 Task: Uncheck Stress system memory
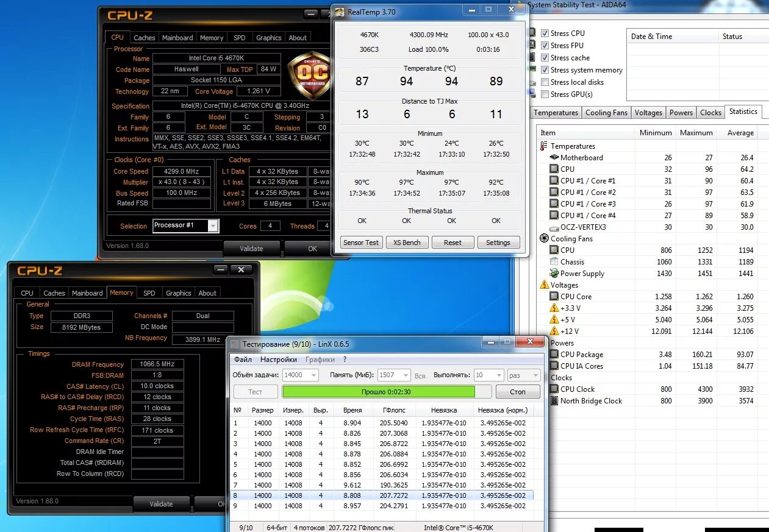545,70
